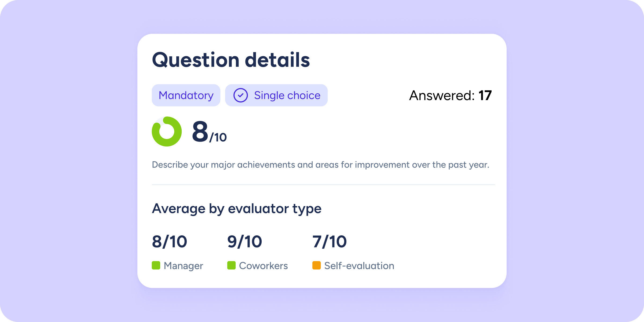Click the Manager 8/10 score value
The width and height of the screenshot is (644, 322).
click(169, 241)
